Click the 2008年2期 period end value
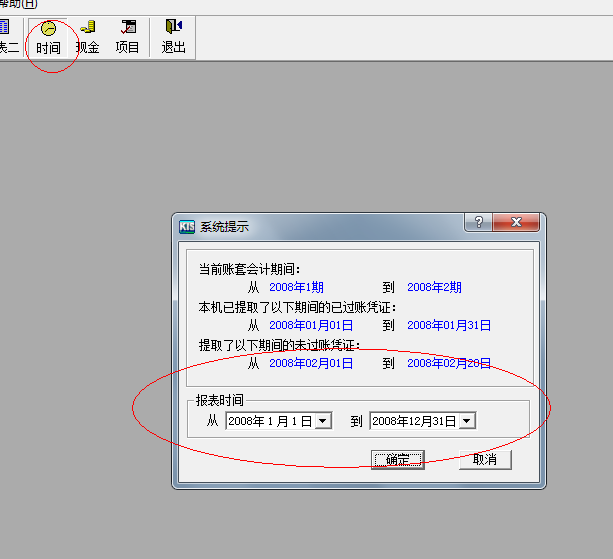 pyautogui.click(x=434, y=287)
